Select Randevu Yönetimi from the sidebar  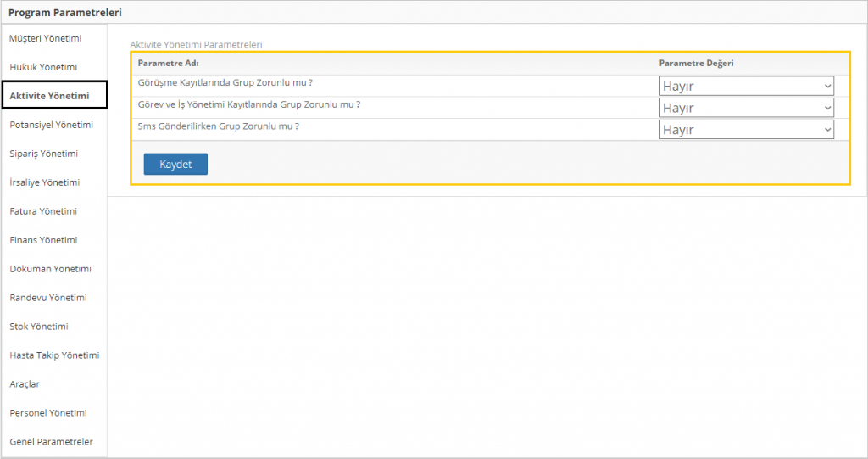click(47, 298)
